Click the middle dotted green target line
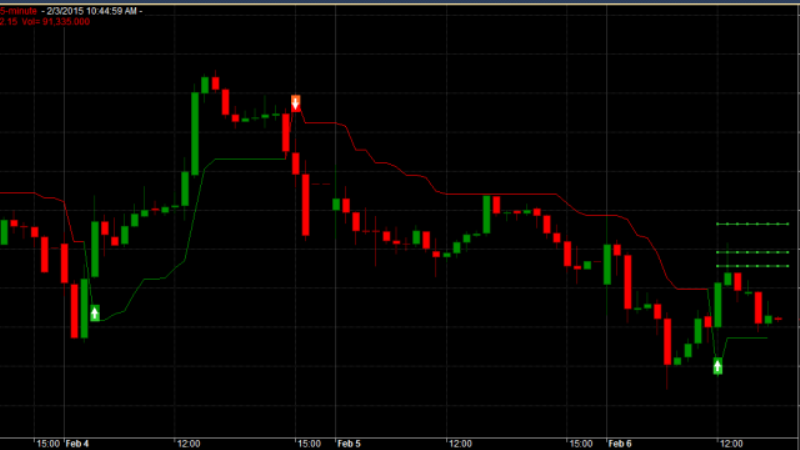 point(753,252)
